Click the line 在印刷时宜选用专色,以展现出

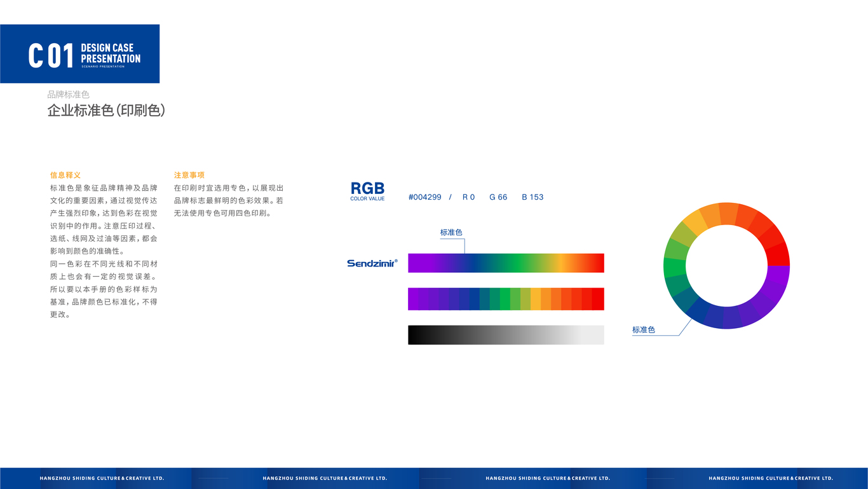(x=229, y=188)
